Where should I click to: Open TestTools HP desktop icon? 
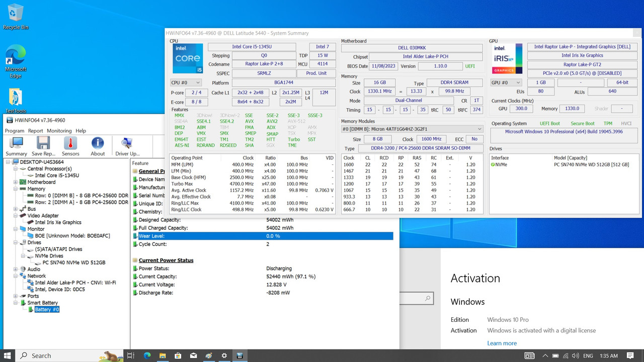point(16,101)
